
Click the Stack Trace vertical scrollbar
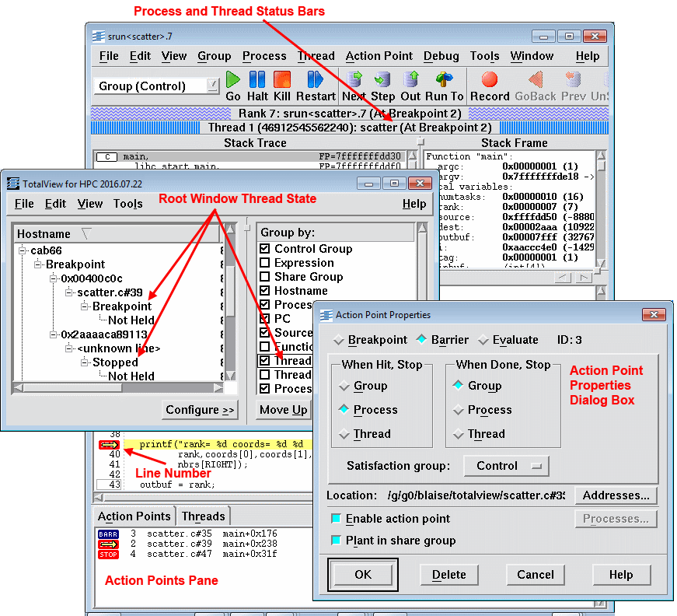coord(412,159)
